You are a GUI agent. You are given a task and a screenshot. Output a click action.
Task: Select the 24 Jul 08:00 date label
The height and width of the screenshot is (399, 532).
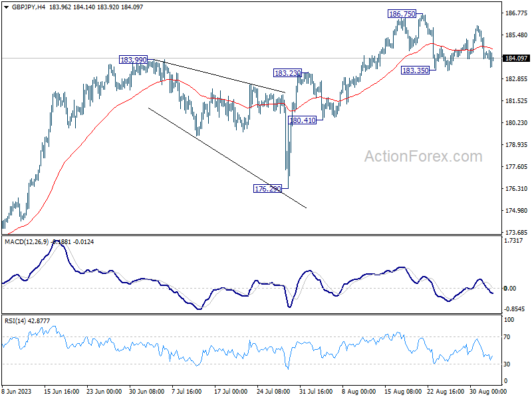click(x=273, y=392)
